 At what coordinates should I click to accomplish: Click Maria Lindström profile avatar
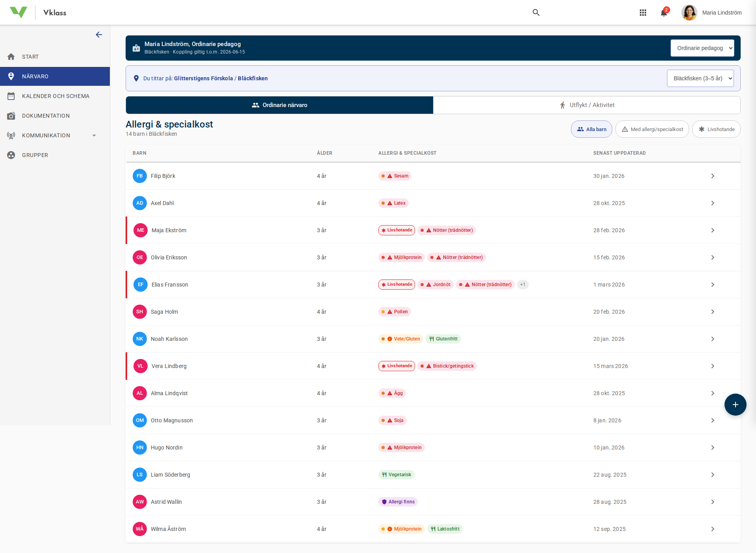point(689,13)
